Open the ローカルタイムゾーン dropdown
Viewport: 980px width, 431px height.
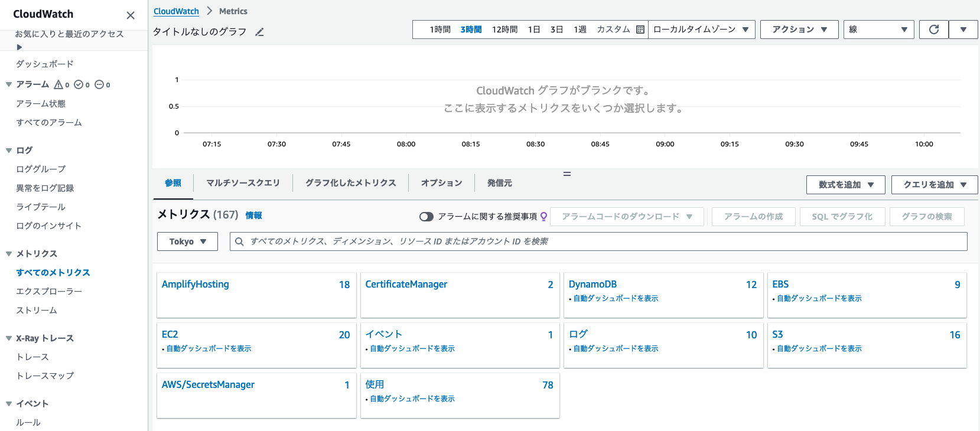click(x=702, y=30)
